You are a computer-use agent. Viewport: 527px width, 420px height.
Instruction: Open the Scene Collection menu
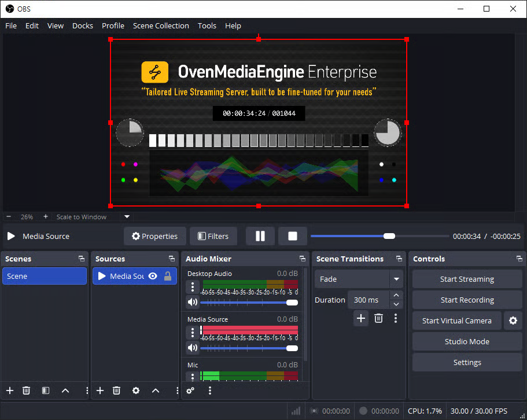tap(161, 25)
